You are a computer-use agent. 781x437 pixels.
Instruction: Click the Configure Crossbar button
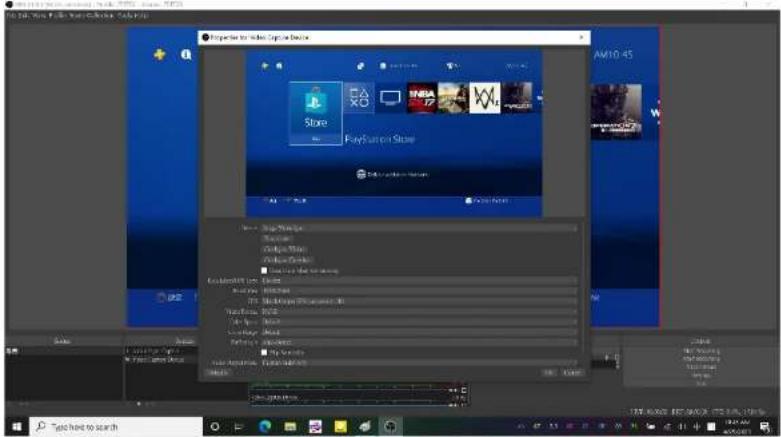point(287,260)
